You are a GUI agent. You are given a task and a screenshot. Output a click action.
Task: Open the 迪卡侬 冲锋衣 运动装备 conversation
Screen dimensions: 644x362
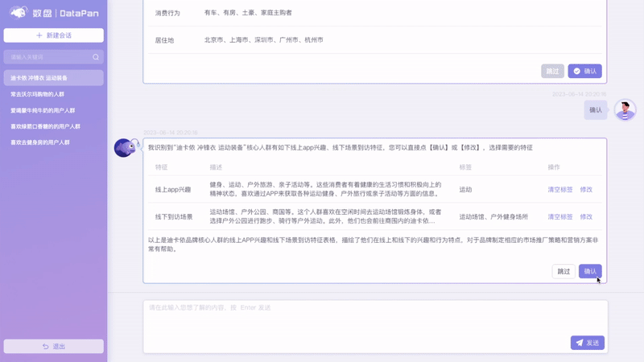(54, 78)
